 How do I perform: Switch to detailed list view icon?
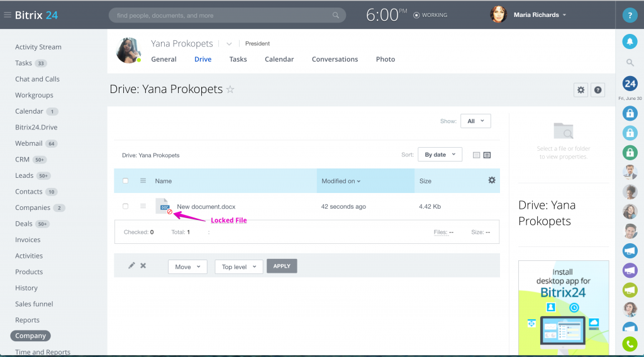[487, 155]
